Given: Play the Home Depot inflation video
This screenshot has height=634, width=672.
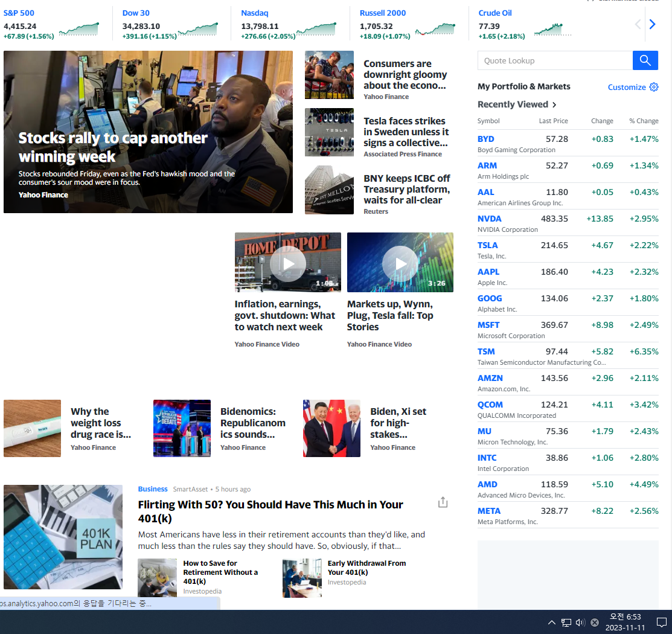Looking at the screenshot, I should 288,264.
